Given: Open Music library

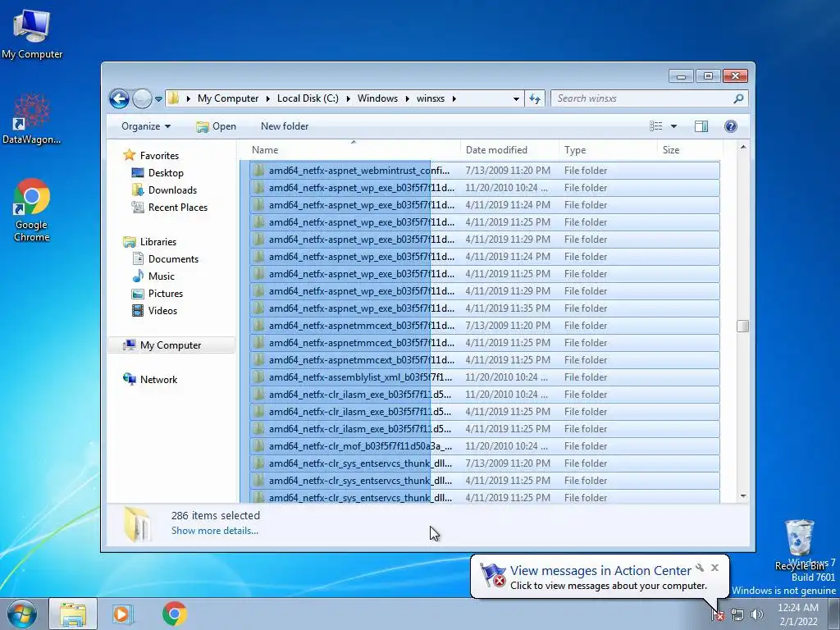Looking at the screenshot, I should click(162, 276).
